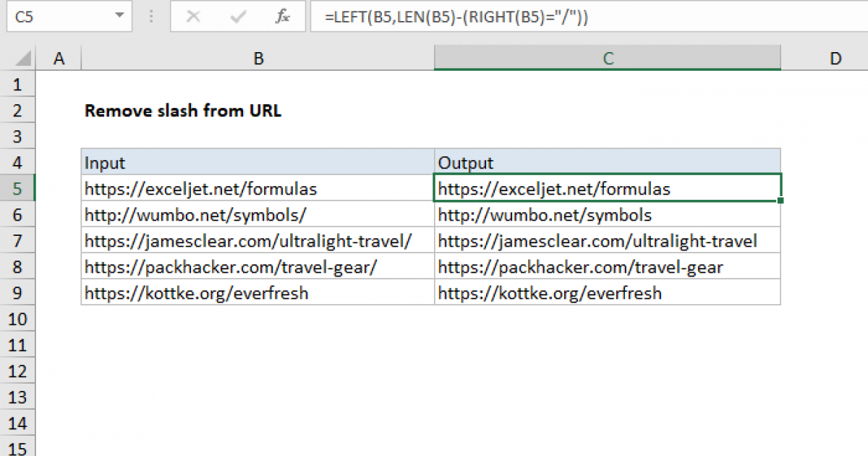Select the title 'Remove slash from URL'
The image size is (868, 456).
pos(183,111)
